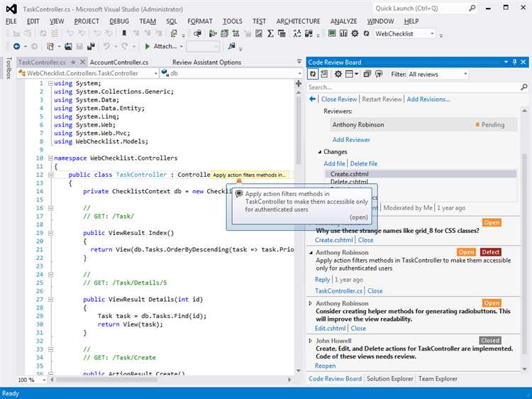Image resolution: width=532 pixels, height=399 pixels.
Task: Open the Toolbox side panel
Action: coord(9,68)
